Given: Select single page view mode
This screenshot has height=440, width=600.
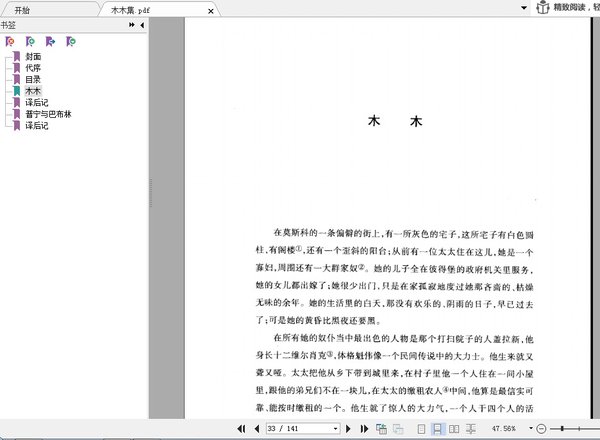Looking at the screenshot, I should click(421, 429).
